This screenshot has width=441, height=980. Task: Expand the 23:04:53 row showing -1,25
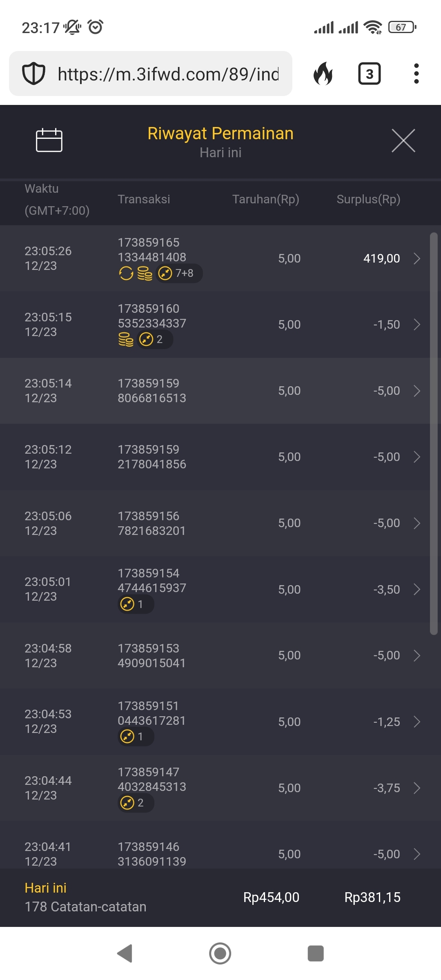tap(416, 722)
